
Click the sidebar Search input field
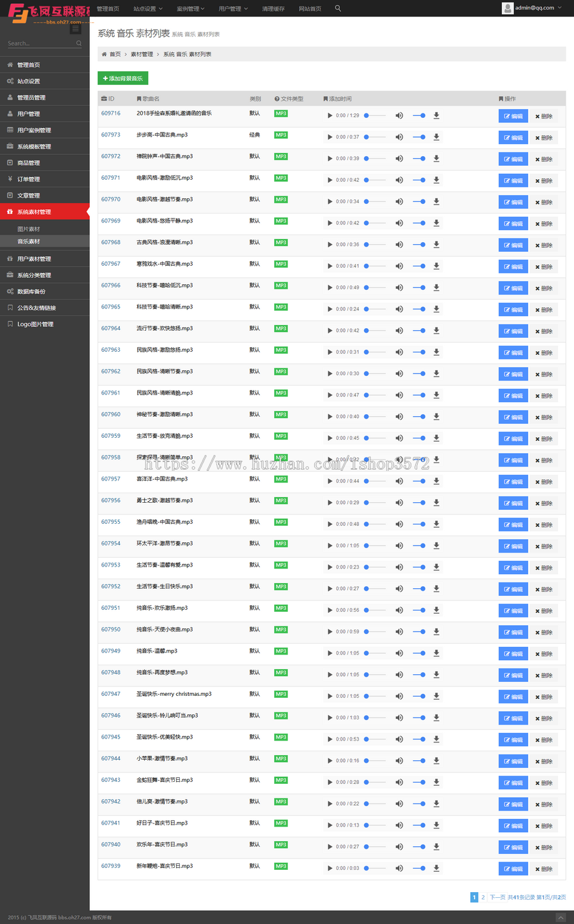pos(41,43)
